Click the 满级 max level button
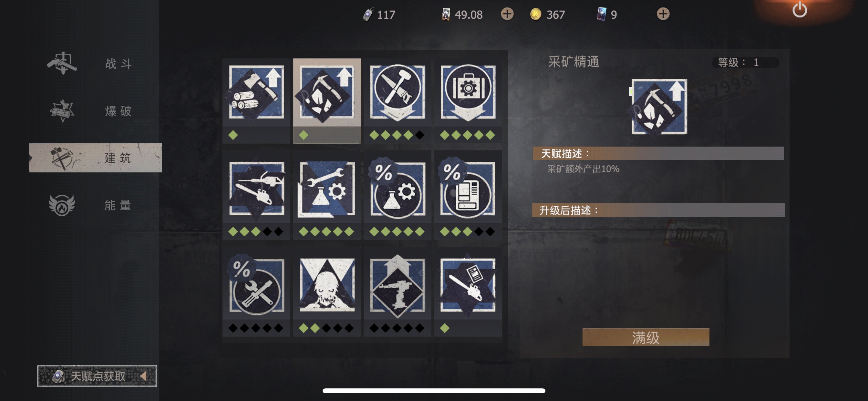Viewport: 868px width, 401px height. [645, 337]
